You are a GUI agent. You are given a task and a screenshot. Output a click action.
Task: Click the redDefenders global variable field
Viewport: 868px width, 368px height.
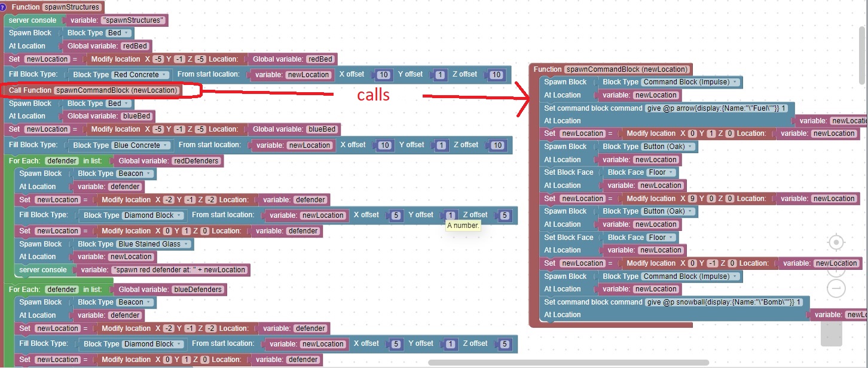coord(197,160)
